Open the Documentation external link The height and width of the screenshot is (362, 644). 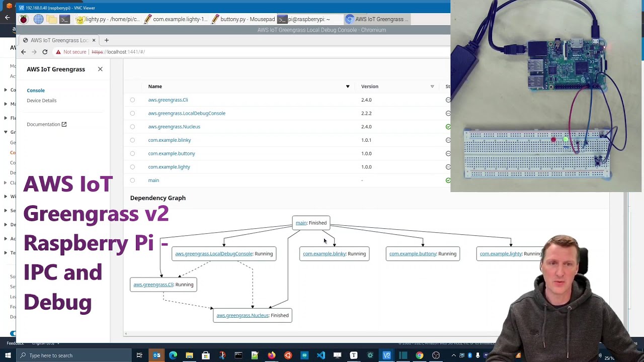47,124
